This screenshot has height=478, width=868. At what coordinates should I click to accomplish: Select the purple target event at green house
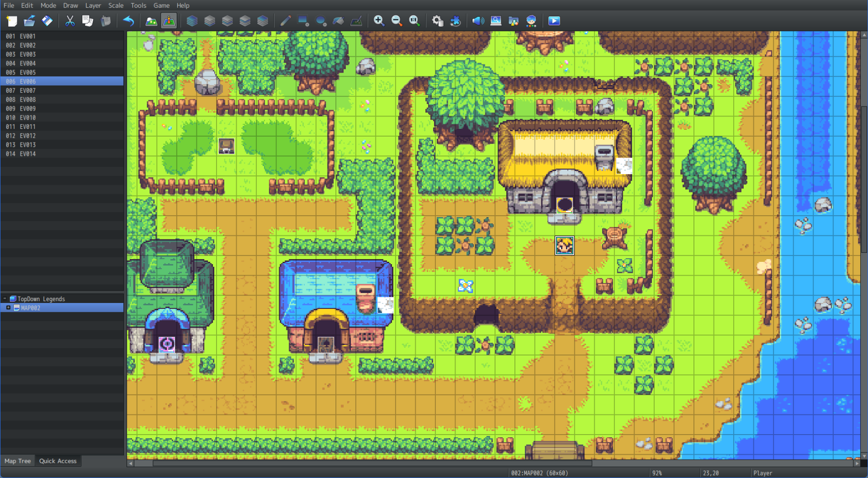pos(167,344)
